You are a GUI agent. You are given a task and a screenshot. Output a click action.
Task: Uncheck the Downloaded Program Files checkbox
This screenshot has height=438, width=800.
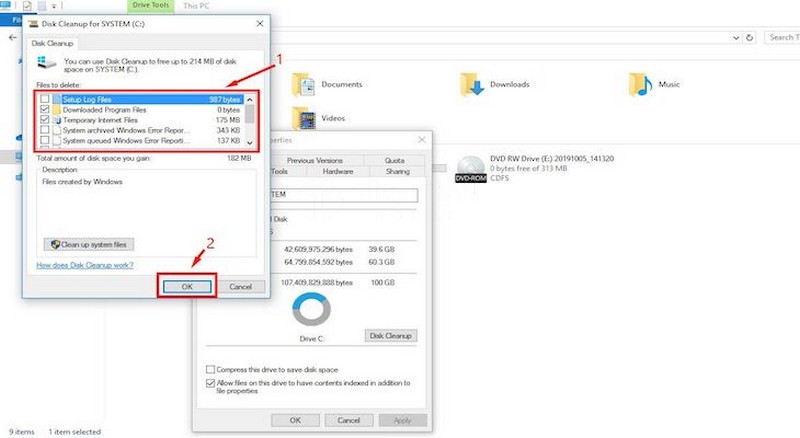tap(45, 109)
